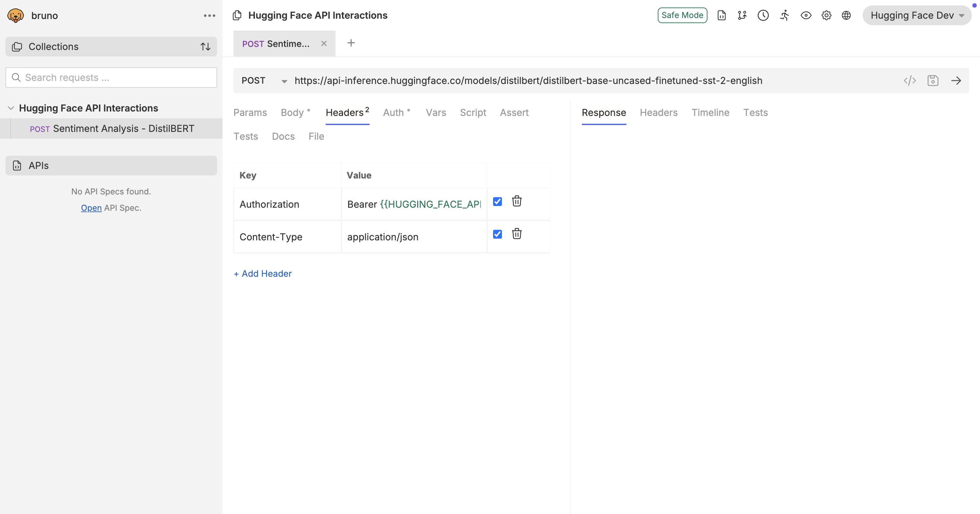Open the Git branch icon in top toolbar
The image size is (980, 514).
pyautogui.click(x=742, y=16)
